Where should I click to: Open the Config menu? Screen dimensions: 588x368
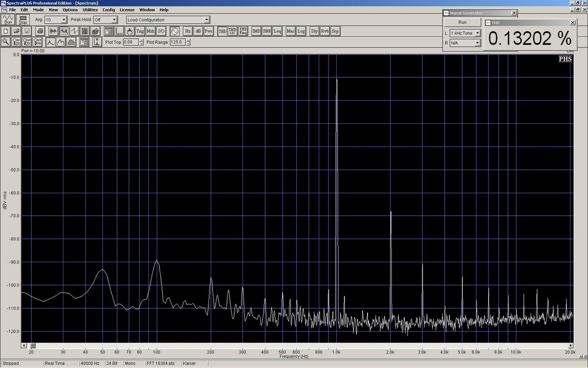[x=109, y=10]
